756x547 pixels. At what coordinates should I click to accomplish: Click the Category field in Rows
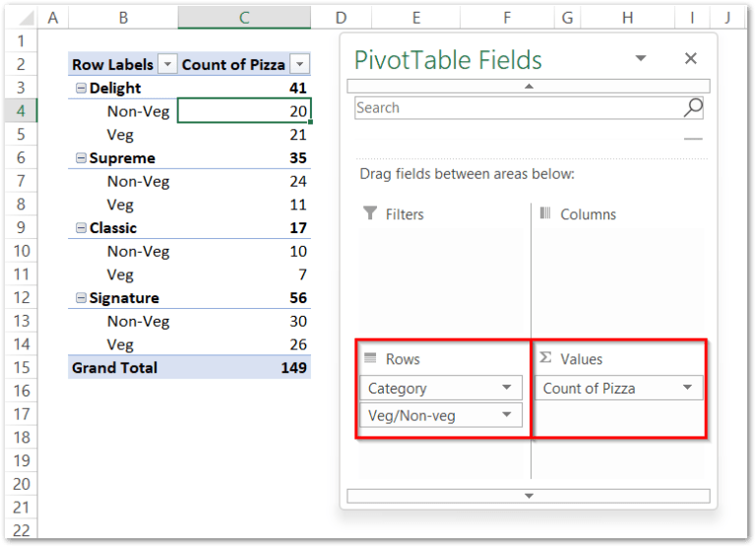pos(441,388)
